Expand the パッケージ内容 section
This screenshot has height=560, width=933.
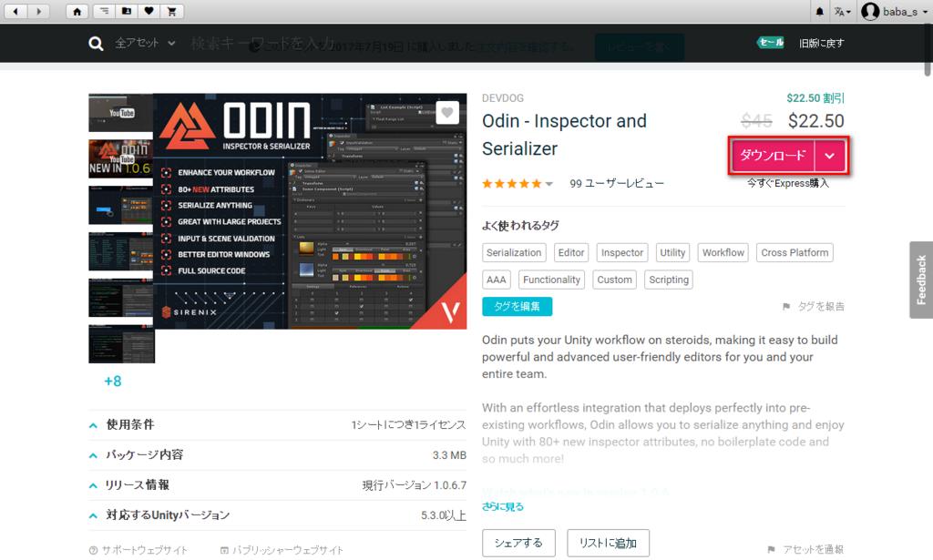coord(277,454)
